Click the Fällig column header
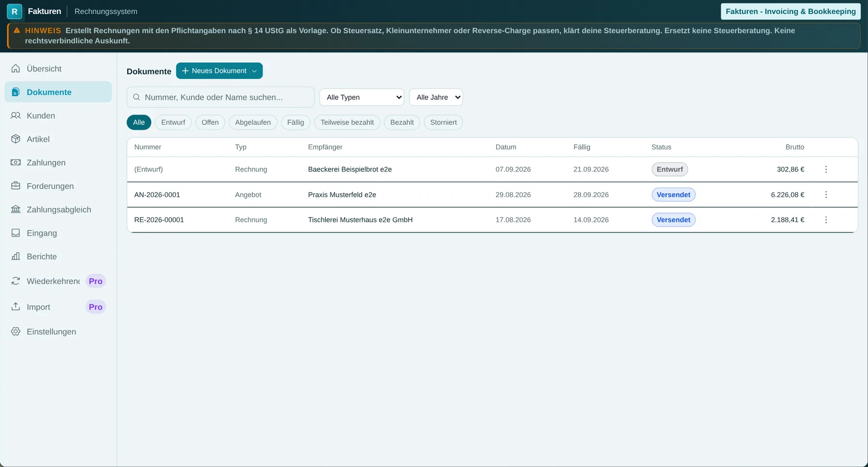This screenshot has width=868, height=467. 582,147
